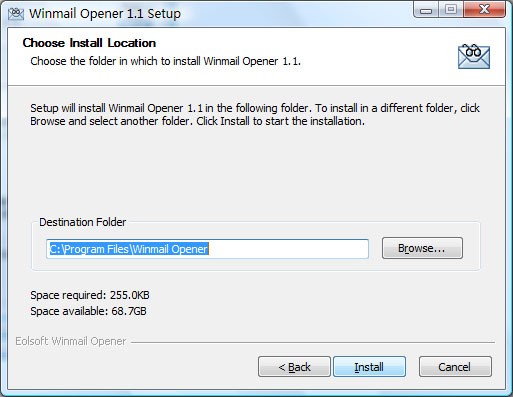Click the Eolsoft Winmail Opener branding text
Image resolution: width=513 pixels, height=397 pixels.
point(71,341)
